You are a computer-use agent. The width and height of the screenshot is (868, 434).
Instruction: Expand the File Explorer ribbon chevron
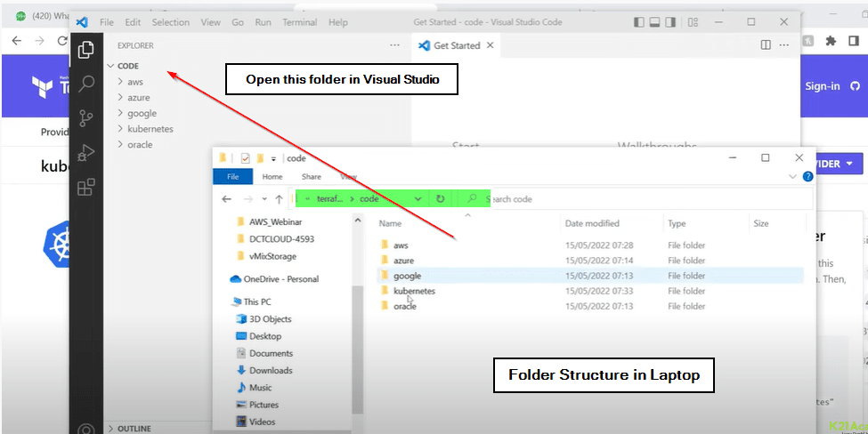[792, 176]
